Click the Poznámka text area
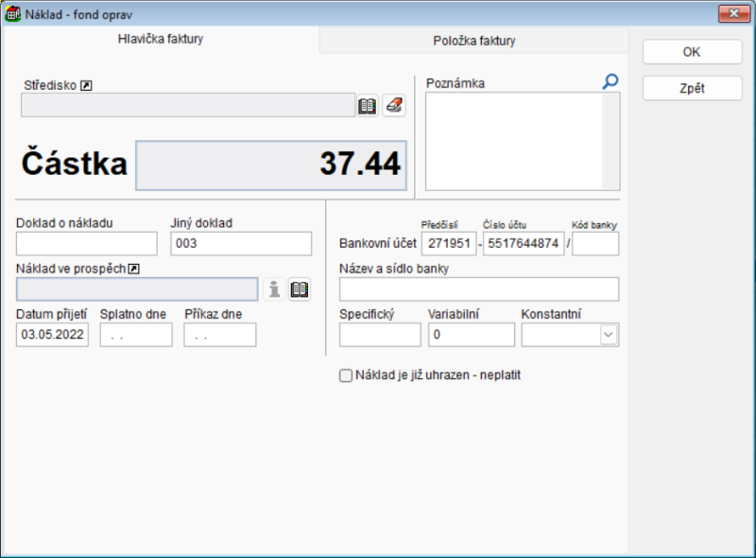The image size is (756, 558). pos(515,142)
